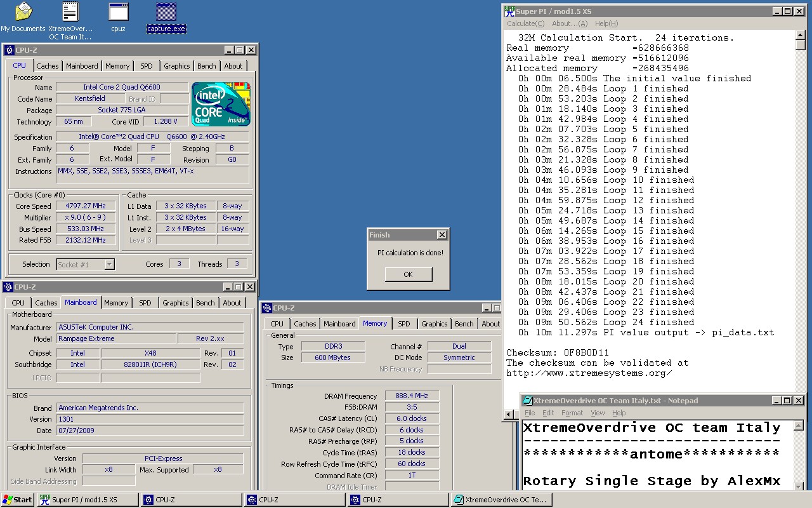812x508 pixels.
Task: Click the Intel Core 2 Quad Q6600 name field
Action: tap(122, 87)
